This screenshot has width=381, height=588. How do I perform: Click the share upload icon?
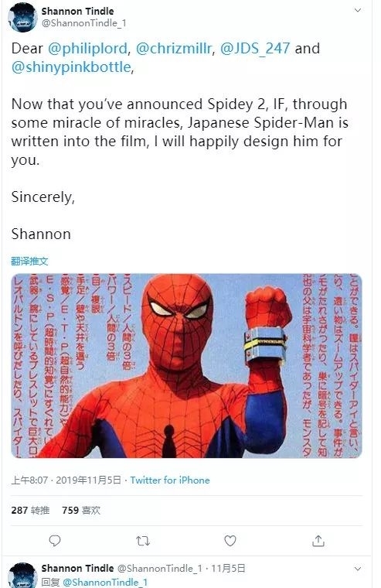(318, 540)
